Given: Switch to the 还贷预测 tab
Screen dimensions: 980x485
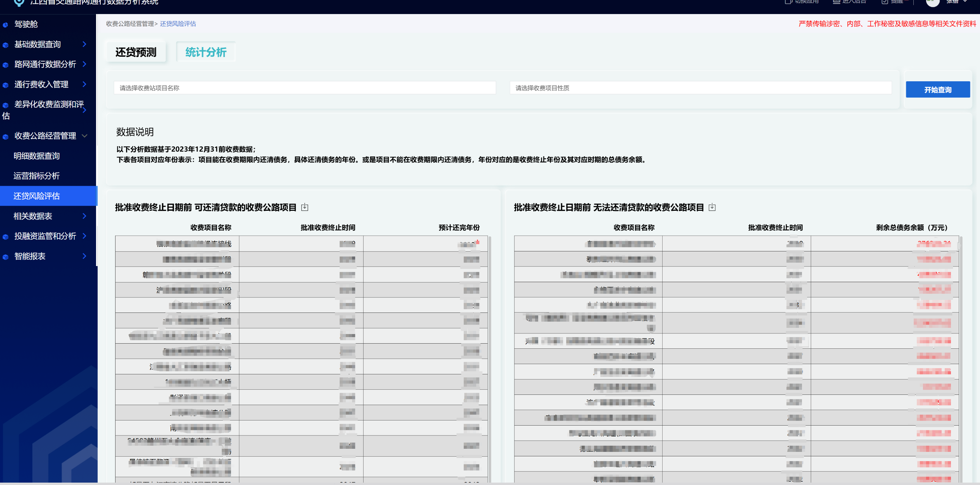Looking at the screenshot, I should (x=136, y=52).
